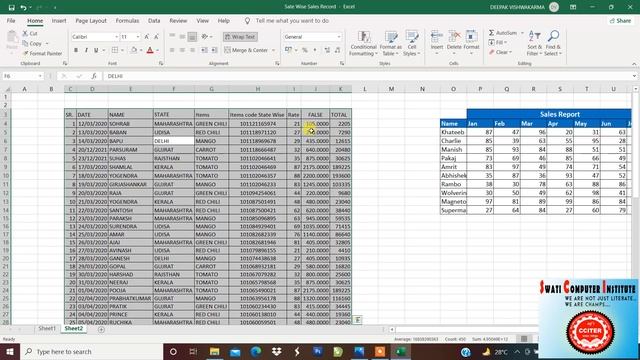The image size is (640, 360).
Task: Click Decrease Decimal icon
Action: [x=338, y=50]
